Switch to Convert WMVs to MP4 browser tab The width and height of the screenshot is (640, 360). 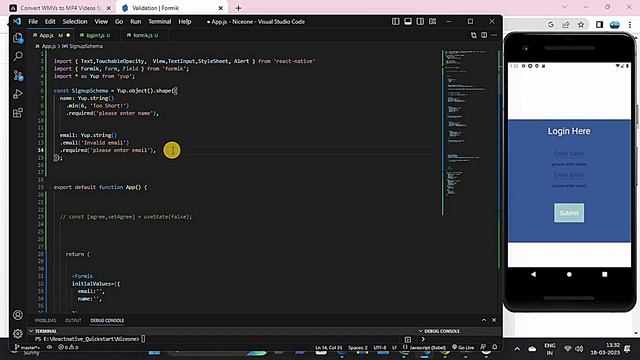60,8
